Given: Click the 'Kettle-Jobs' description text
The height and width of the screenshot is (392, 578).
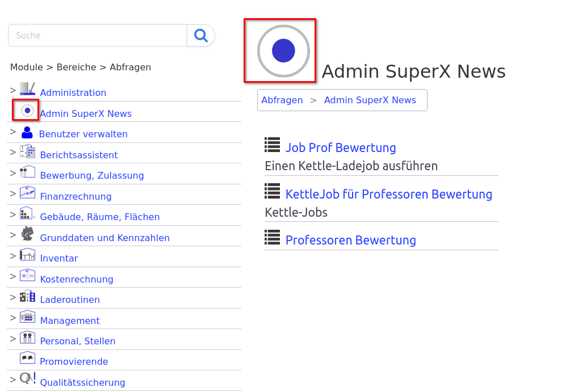Looking at the screenshot, I should pos(296,213).
